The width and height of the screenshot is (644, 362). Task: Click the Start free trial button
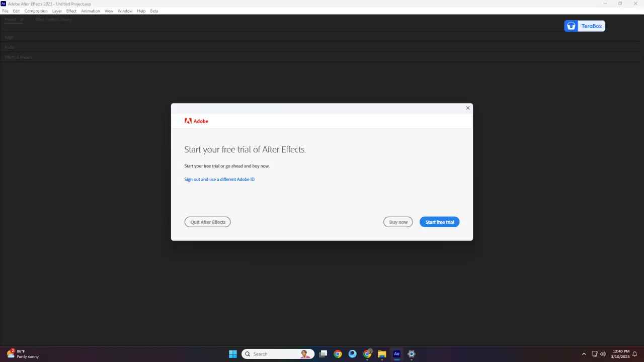click(439, 222)
